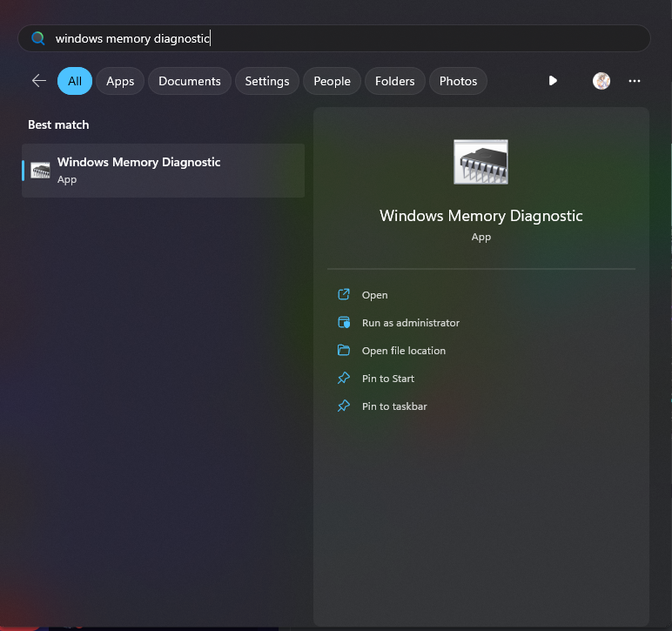
Task: Select the All filter tab
Action: [x=75, y=81]
